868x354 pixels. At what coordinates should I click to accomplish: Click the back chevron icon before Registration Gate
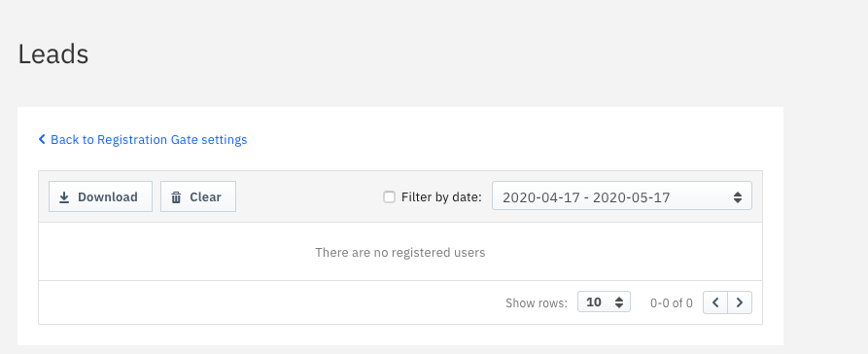tap(42, 139)
